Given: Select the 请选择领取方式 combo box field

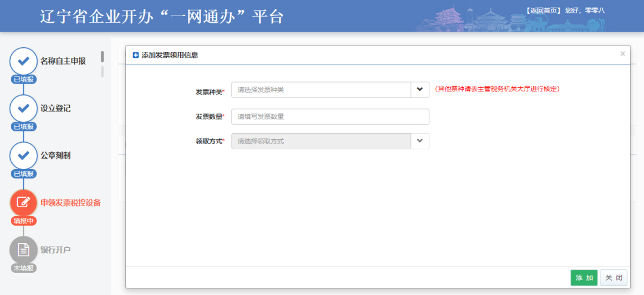Looking at the screenshot, I should [x=321, y=141].
